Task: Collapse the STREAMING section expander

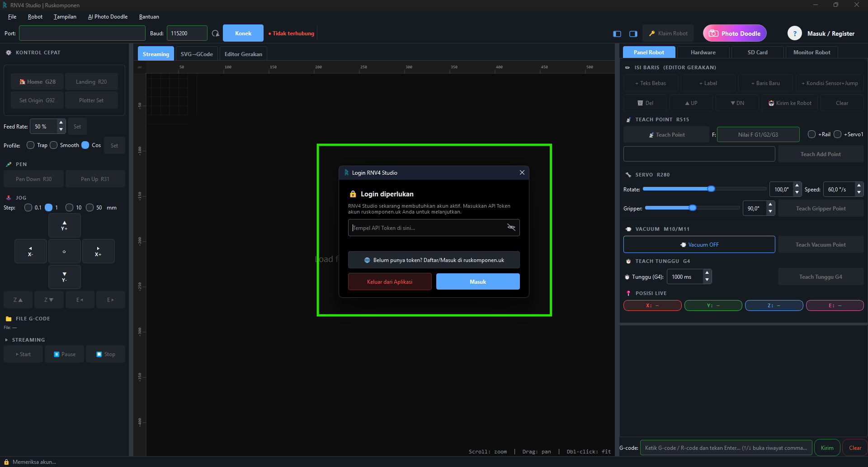Action: (x=6, y=340)
